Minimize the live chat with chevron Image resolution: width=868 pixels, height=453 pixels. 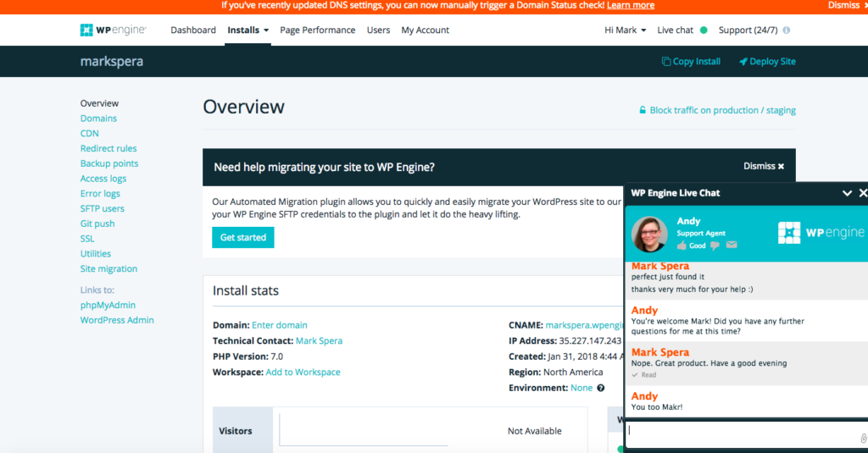click(847, 193)
